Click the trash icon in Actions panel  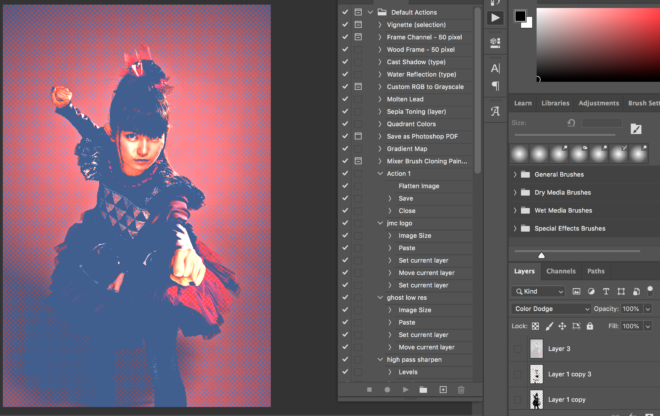point(461,389)
